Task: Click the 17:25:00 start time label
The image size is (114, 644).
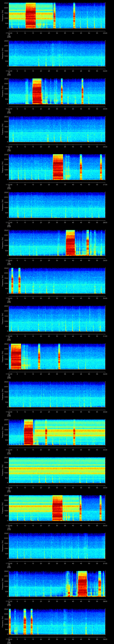Action: [x=9, y=147]
